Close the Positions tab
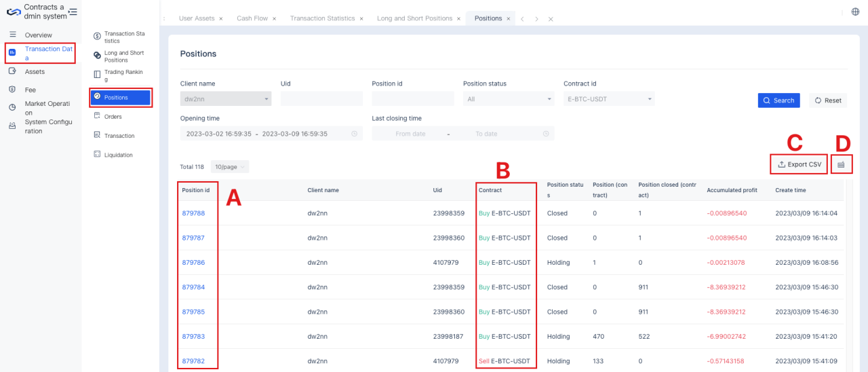 pyautogui.click(x=509, y=19)
